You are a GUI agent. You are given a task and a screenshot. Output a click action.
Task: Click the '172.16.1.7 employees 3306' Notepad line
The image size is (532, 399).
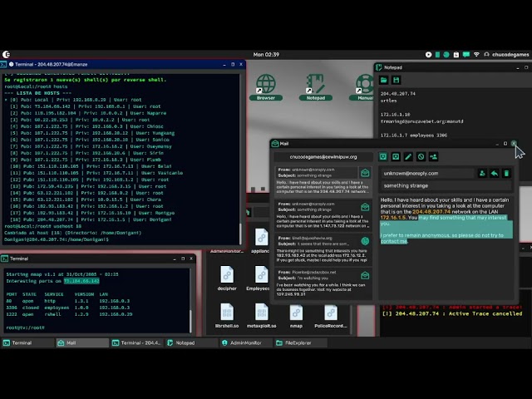coord(414,135)
